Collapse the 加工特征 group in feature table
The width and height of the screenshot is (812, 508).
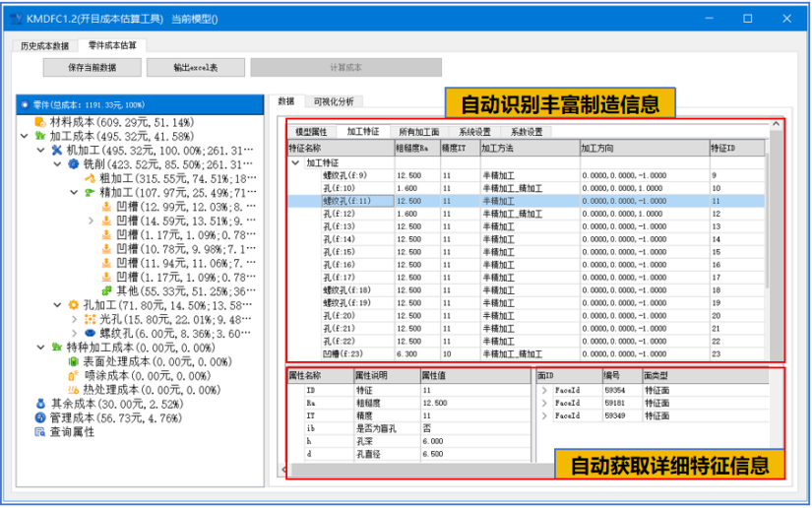[x=295, y=162]
